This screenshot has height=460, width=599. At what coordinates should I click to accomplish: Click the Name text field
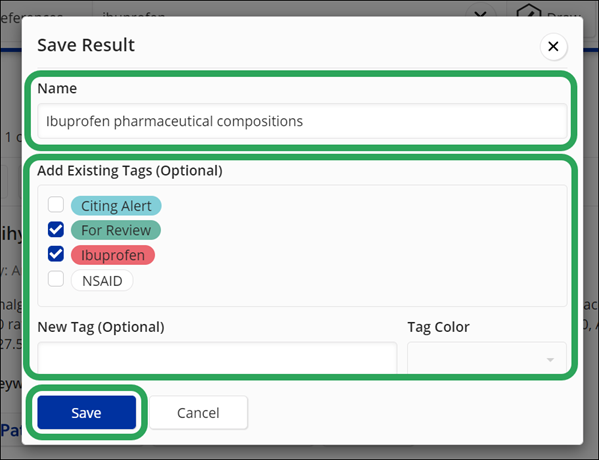pos(302,121)
